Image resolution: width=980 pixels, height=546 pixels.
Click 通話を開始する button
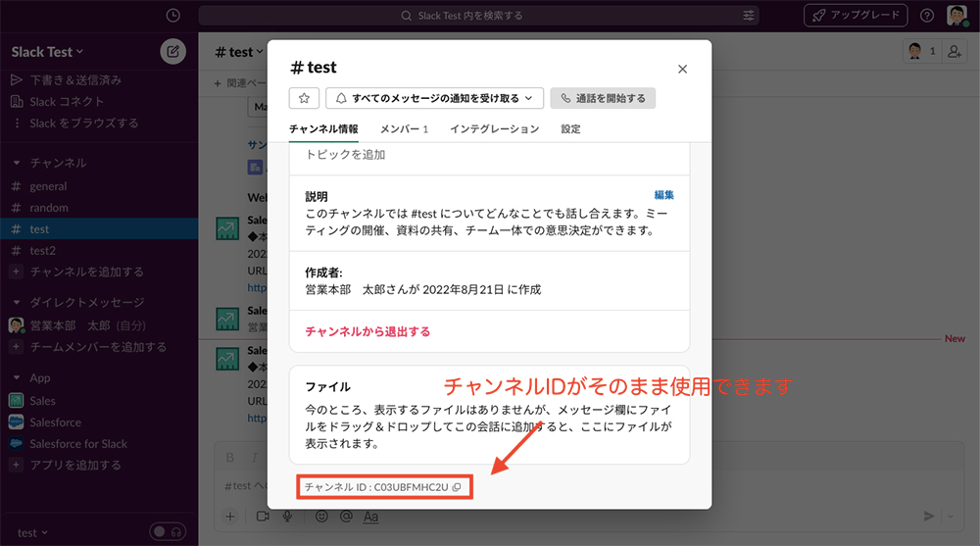pos(603,98)
